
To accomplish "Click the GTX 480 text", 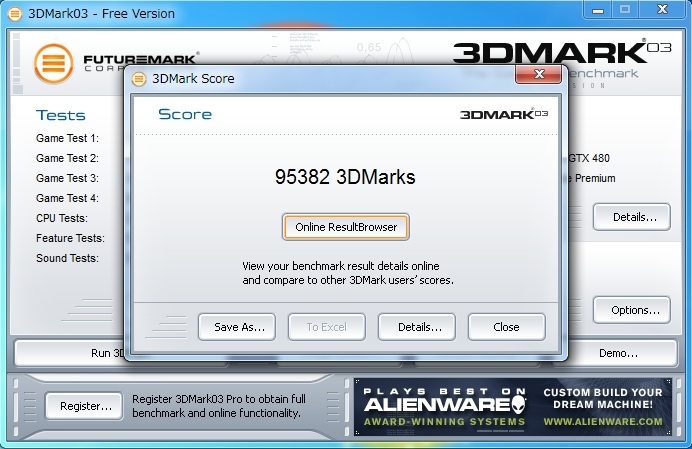I will [589, 158].
